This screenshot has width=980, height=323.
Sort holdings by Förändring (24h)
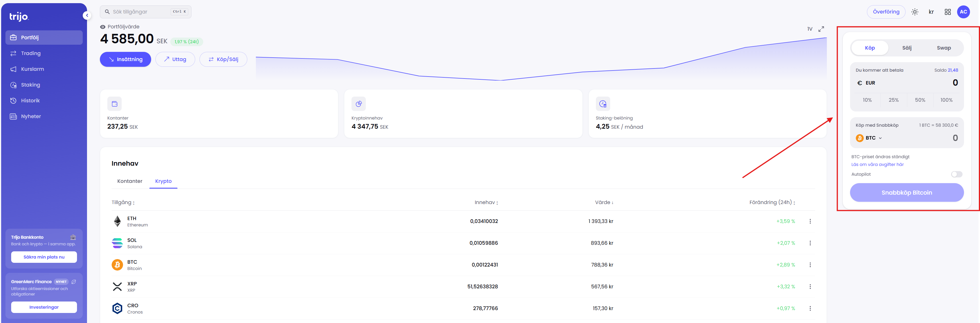[772, 203]
